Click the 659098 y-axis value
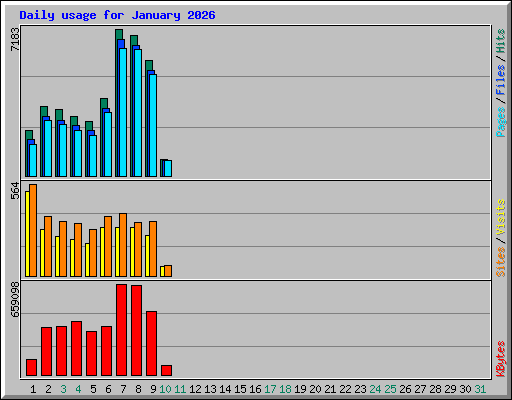The width and height of the screenshot is (512, 400). click(15, 299)
